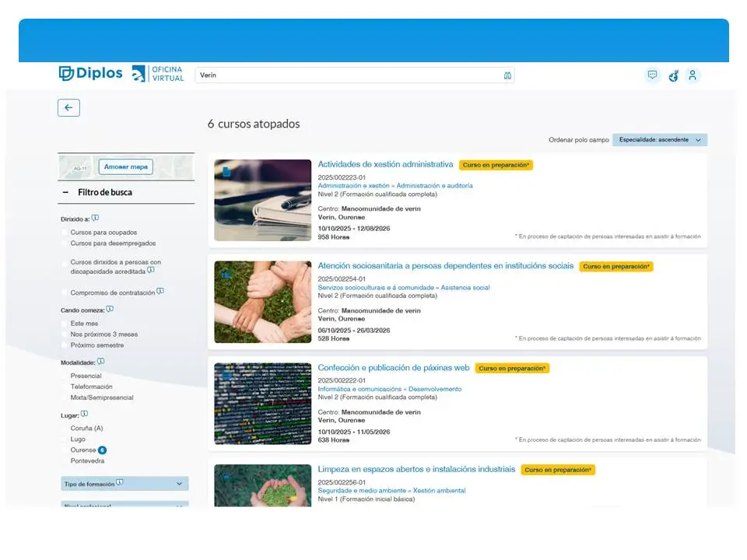747x560 pixels.
Task: Click Administración e auditoría link
Action: point(434,186)
